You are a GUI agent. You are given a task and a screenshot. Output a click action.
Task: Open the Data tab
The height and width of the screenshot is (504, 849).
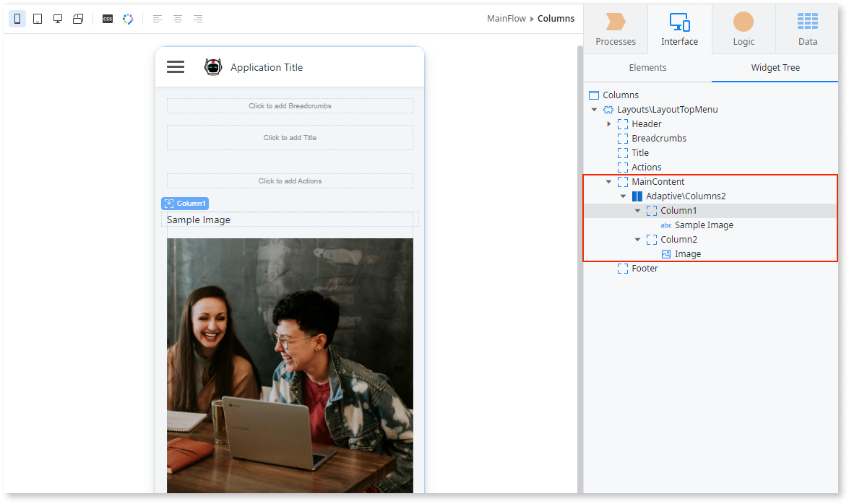(807, 29)
